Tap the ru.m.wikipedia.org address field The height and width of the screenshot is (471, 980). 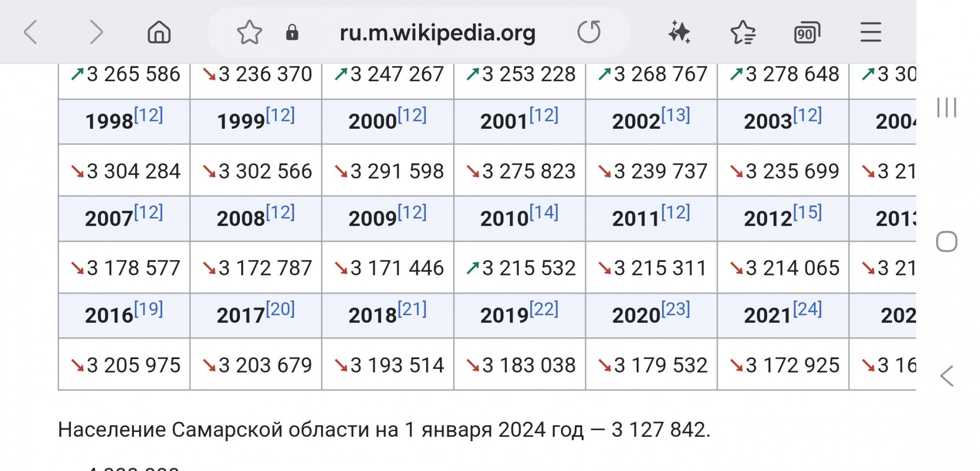pos(437,33)
